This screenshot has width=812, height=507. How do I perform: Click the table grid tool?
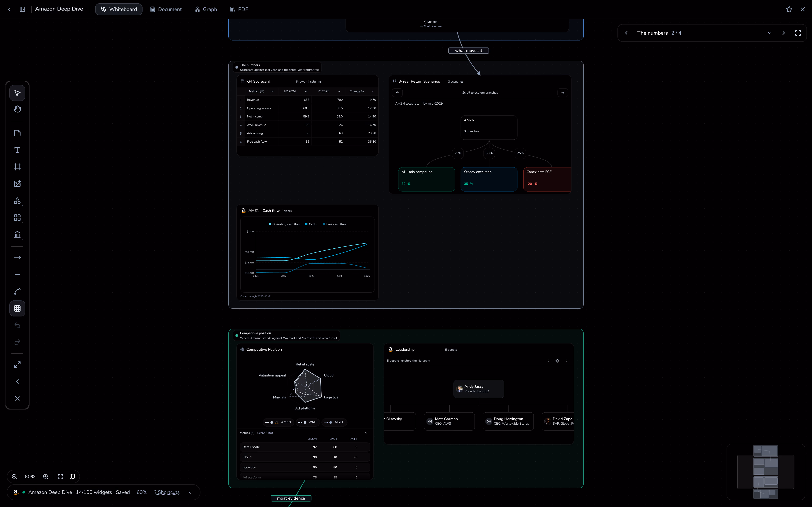coord(18,308)
